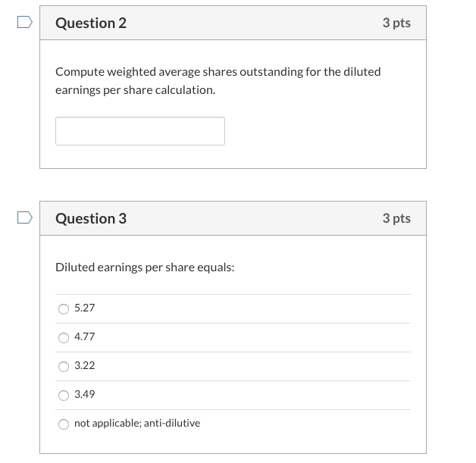This screenshot has height=463, width=476.
Task: Select the 5.27 radio button
Action: 64,308
